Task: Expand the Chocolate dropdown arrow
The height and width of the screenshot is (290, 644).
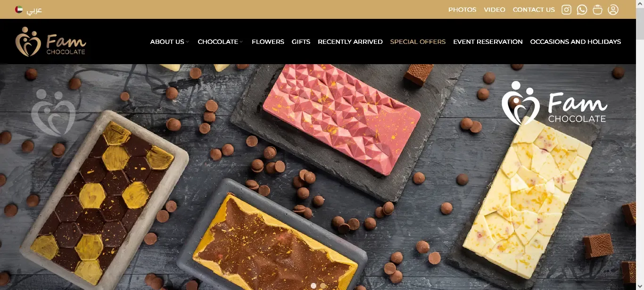Action: click(x=241, y=42)
